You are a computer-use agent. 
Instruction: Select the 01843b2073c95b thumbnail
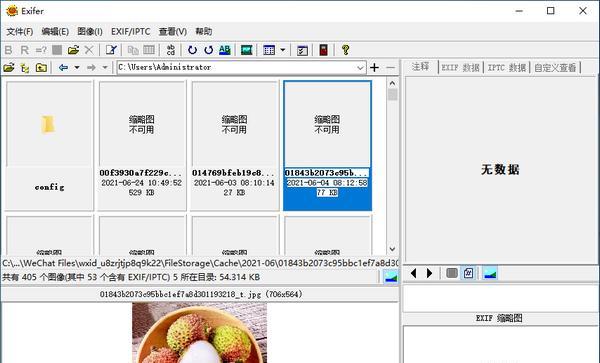point(327,145)
